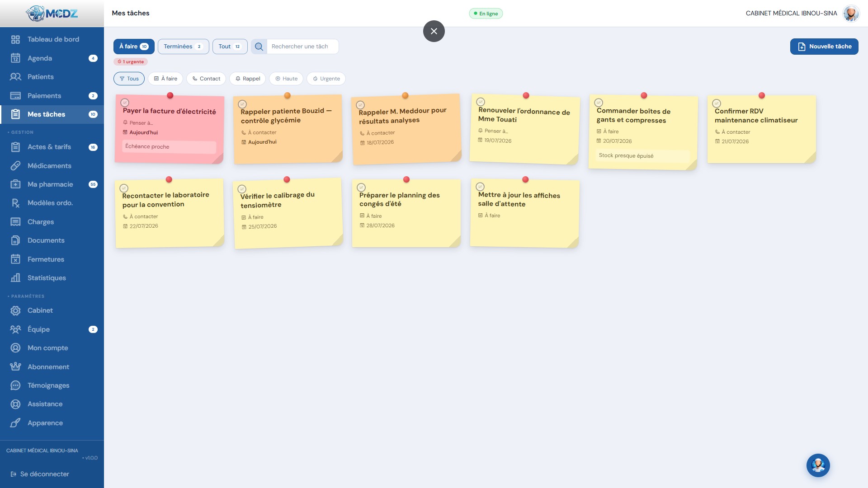This screenshot has width=868, height=488.
Task: Click the Apparence brush icon
Action: coord(15,423)
